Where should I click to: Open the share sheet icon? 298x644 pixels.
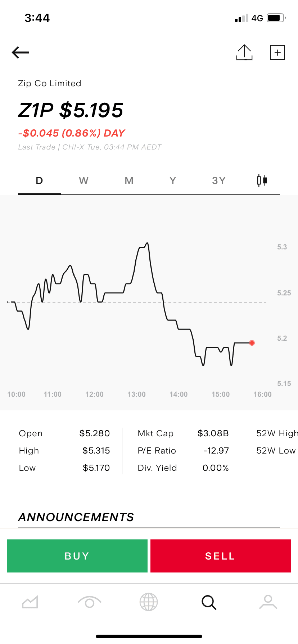[244, 52]
